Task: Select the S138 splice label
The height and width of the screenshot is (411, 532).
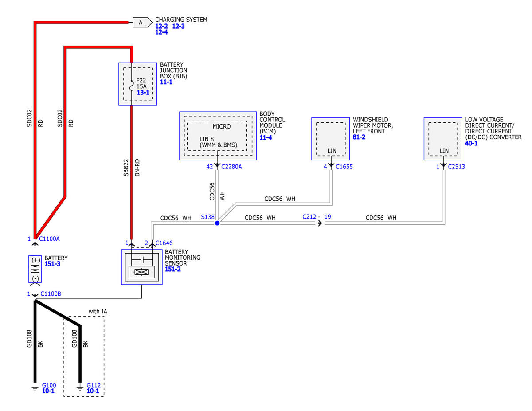Action: (207, 217)
